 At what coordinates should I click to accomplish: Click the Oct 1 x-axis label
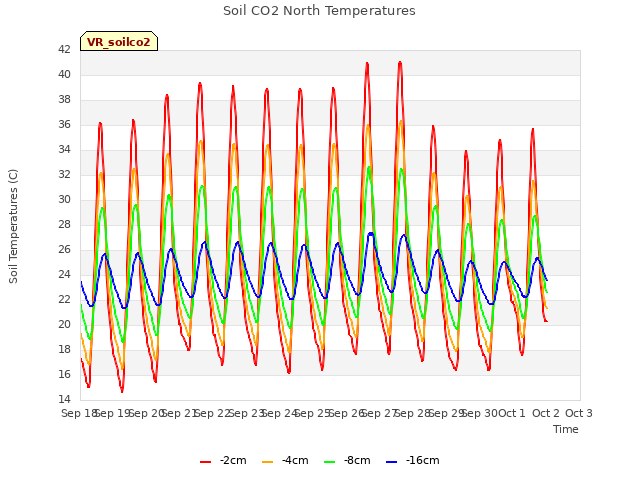click(512, 413)
